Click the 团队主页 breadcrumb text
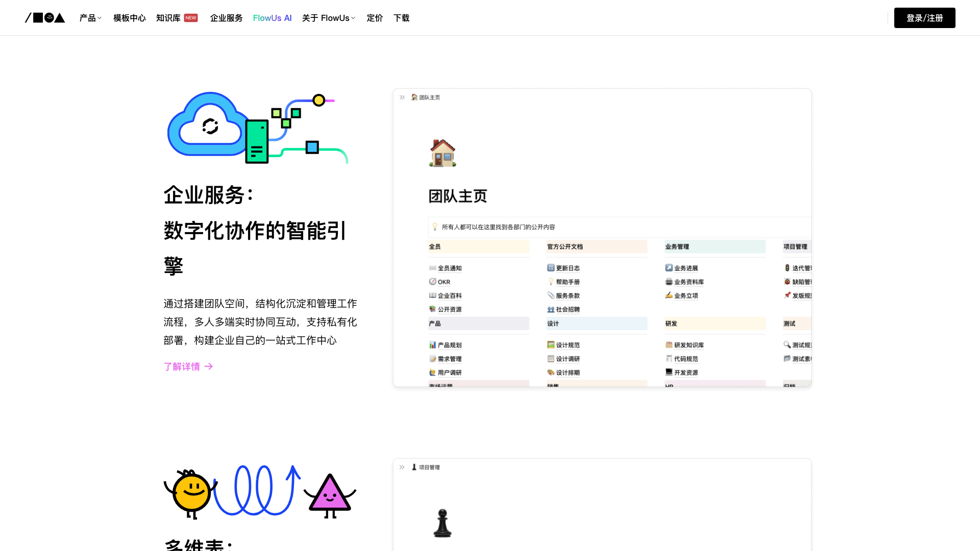The image size is (980, 551). click(429, 97)
